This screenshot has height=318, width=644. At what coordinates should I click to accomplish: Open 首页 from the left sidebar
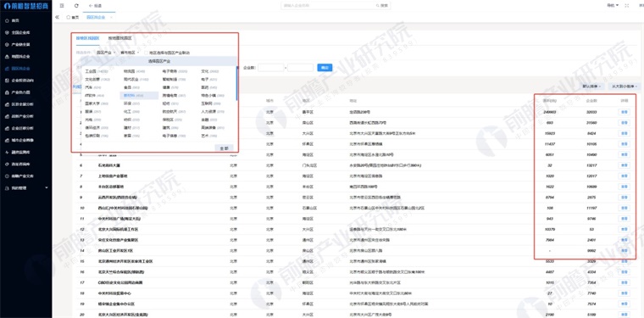[x=14, y=20]
